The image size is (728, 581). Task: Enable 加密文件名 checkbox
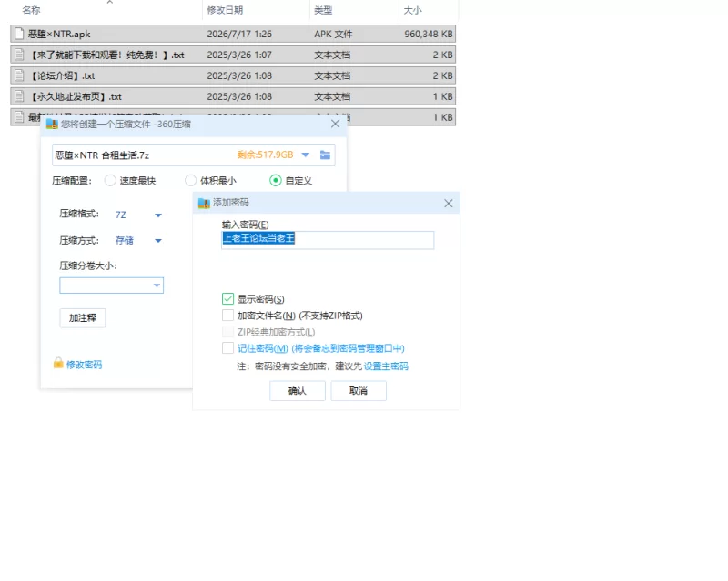click(227, 316)
